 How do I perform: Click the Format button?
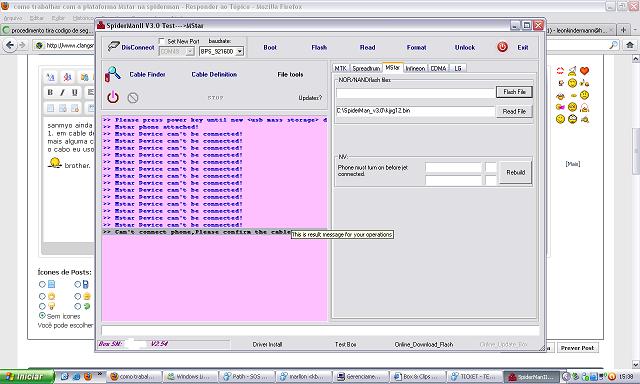pyautogui.click(x=416, y=47)
